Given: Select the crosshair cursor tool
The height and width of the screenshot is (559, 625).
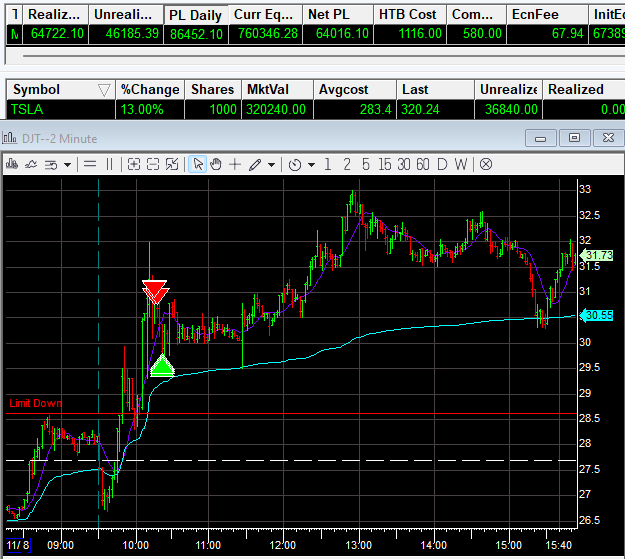Looking at the screenshot, I should coord(235,164).
